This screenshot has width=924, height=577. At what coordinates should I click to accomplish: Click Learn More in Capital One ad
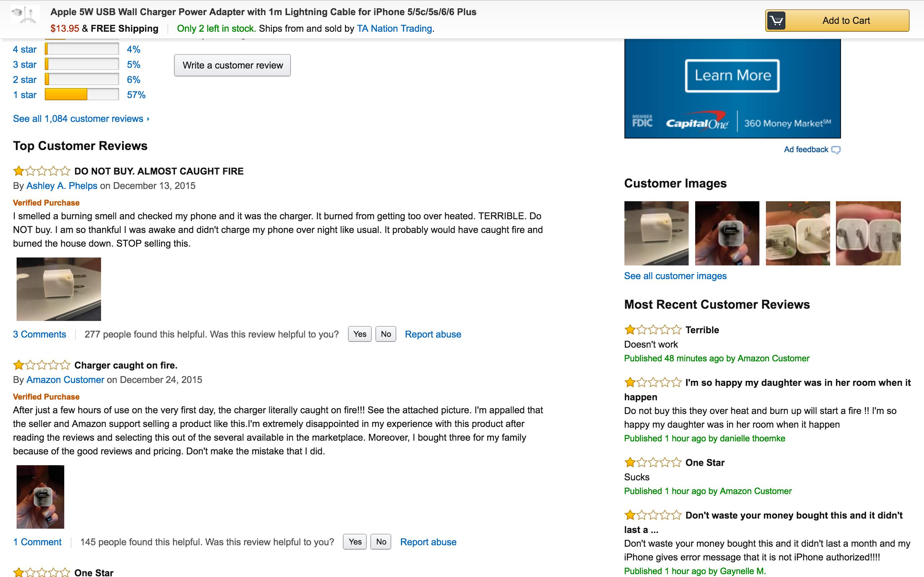732,76
